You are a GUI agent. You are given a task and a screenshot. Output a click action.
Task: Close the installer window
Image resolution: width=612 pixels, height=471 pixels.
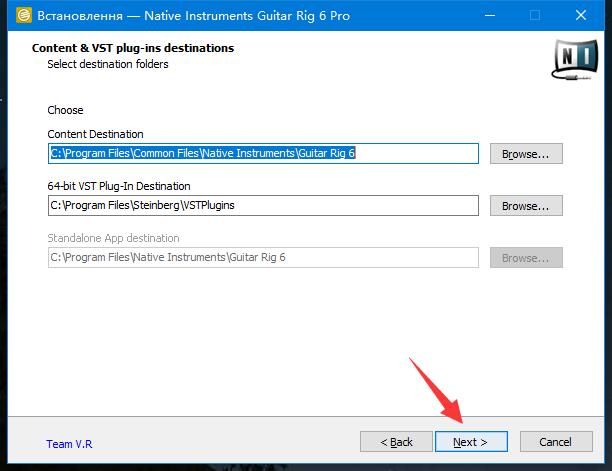(581, 16)
